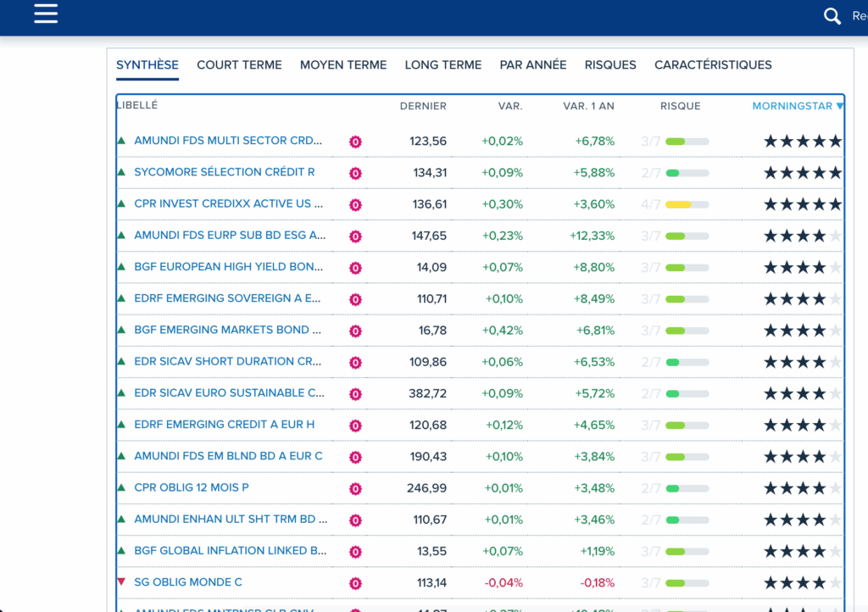Click red down arrow beside SG OBLIG MONDE C
868x612 pixels.
pos(122,581)
